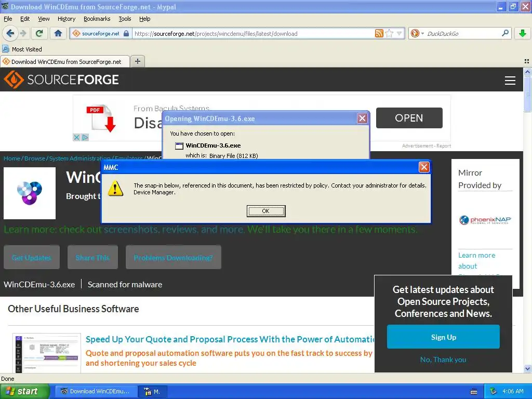Click the page vertical scrollbar thumb
The width and height of the screenshot is (532, 399).
point(527,94)
